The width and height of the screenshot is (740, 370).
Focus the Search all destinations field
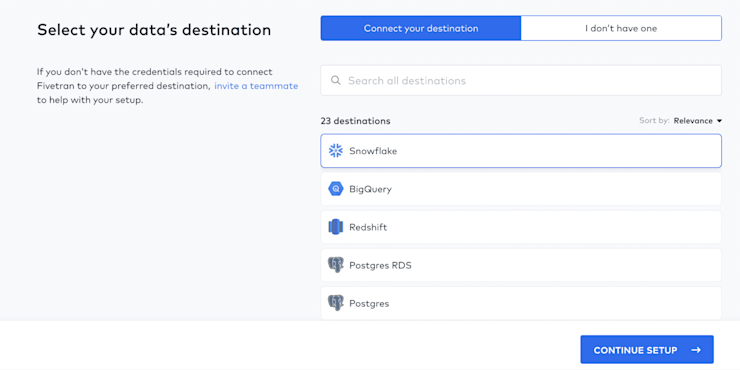521,80
